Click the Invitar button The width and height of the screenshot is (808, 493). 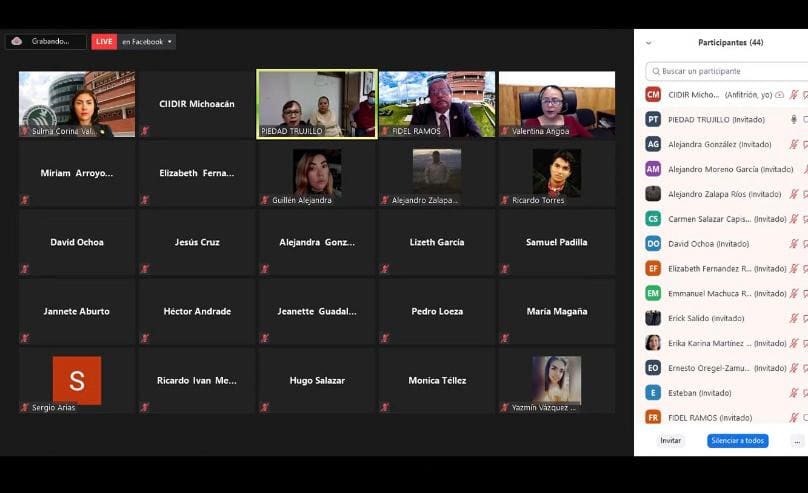670,440
